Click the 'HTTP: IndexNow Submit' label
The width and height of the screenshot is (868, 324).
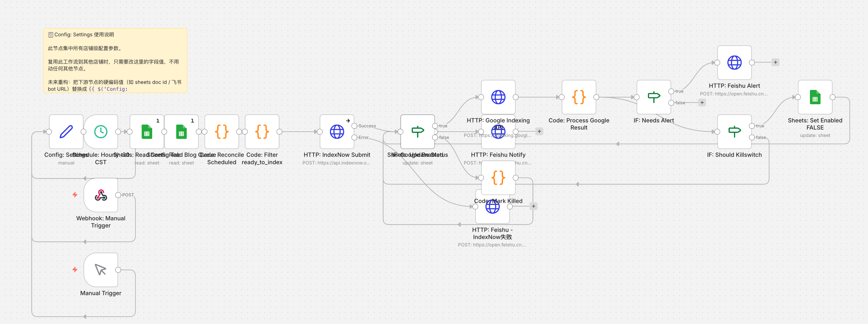(x=337, y=155)
